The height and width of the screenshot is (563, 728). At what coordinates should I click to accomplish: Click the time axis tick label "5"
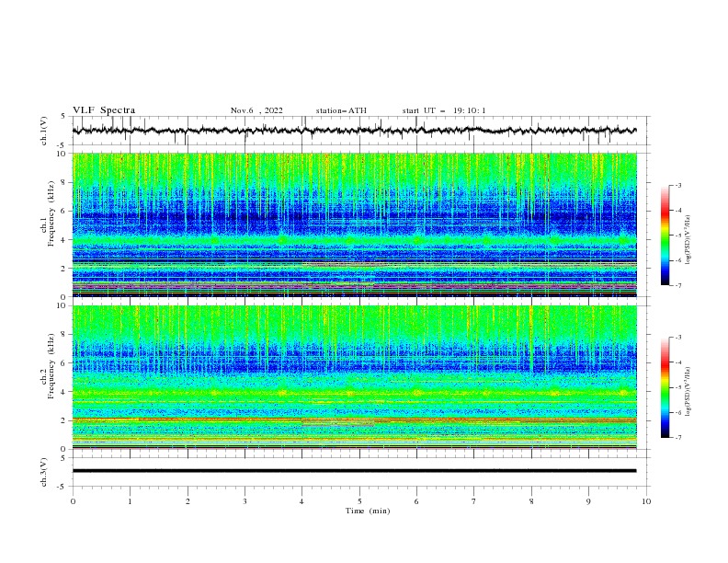tap(359, 501)
